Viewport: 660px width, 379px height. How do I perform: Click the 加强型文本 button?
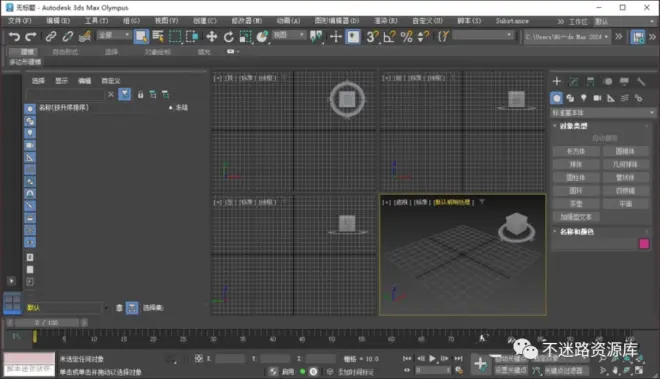576,217
